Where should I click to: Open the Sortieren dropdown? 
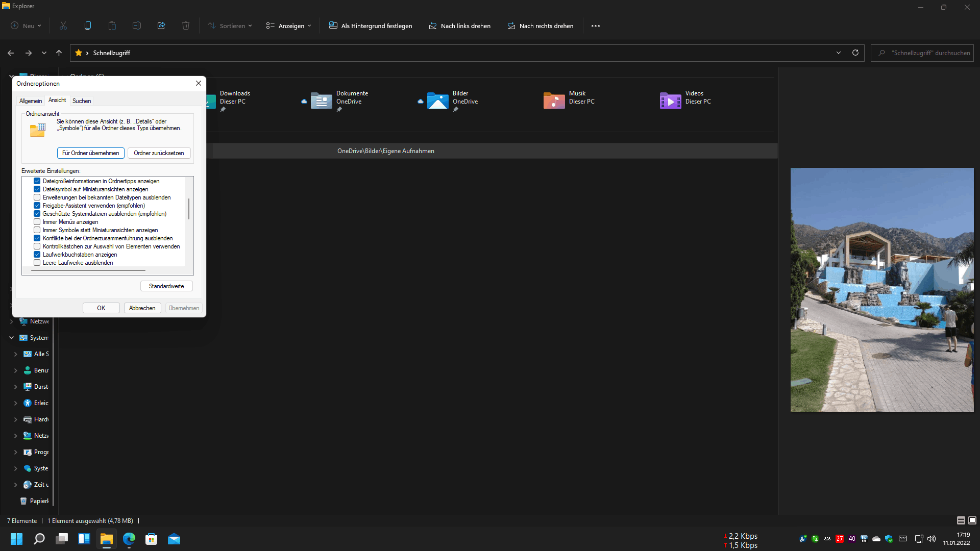230,26
